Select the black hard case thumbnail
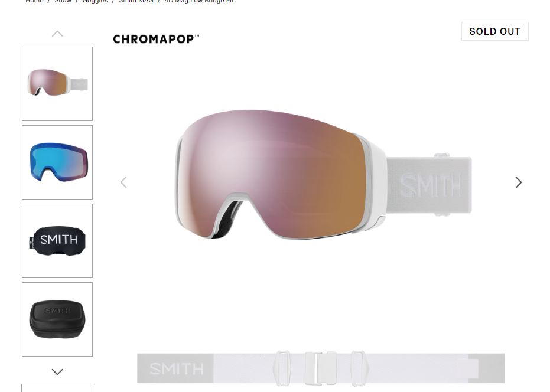The width and height of the screenshot is (550, 392). click(57, 319)
